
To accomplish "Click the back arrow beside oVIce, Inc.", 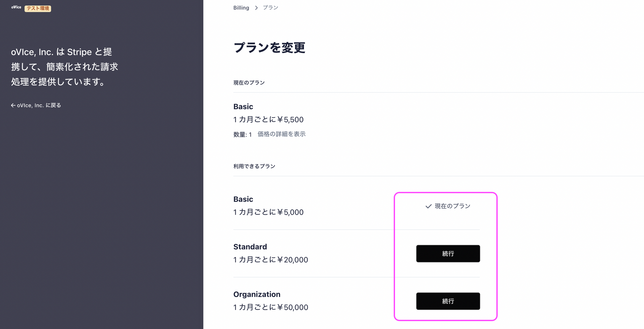I will point(13,105).
